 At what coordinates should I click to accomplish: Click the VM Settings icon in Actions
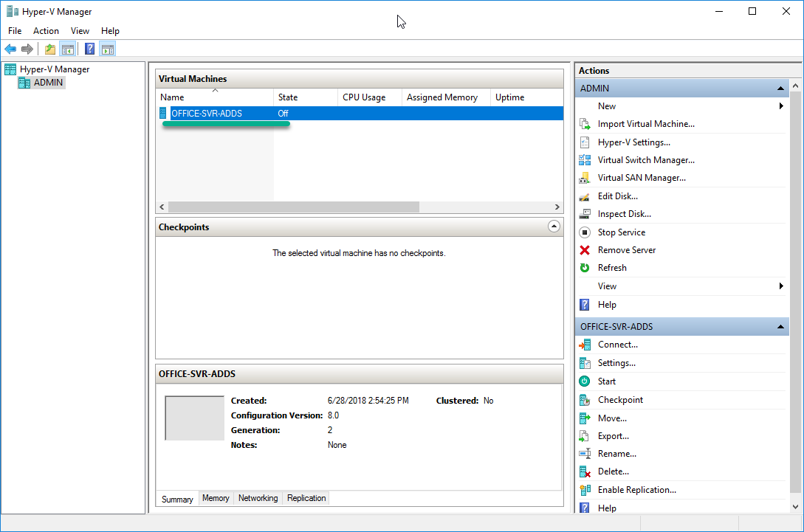[x=585, y=363]
